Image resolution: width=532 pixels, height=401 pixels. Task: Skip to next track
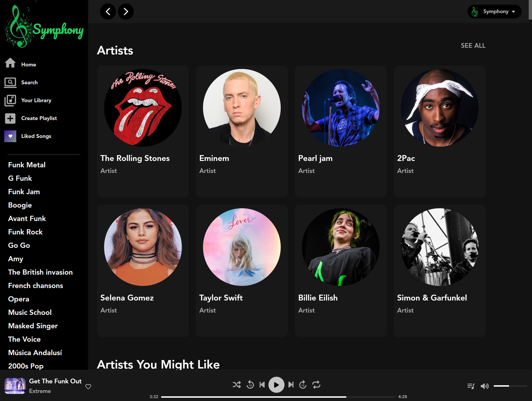pos(291,385)
